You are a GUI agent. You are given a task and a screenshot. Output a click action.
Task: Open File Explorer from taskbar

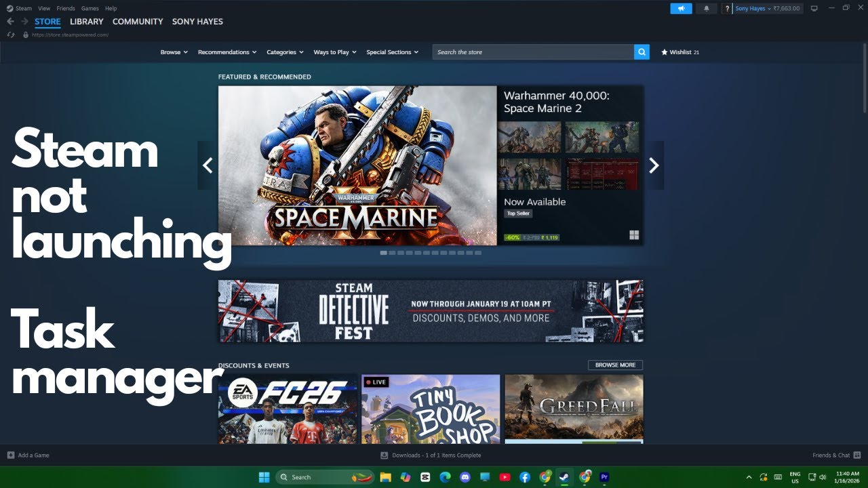[x=385, y=477]
